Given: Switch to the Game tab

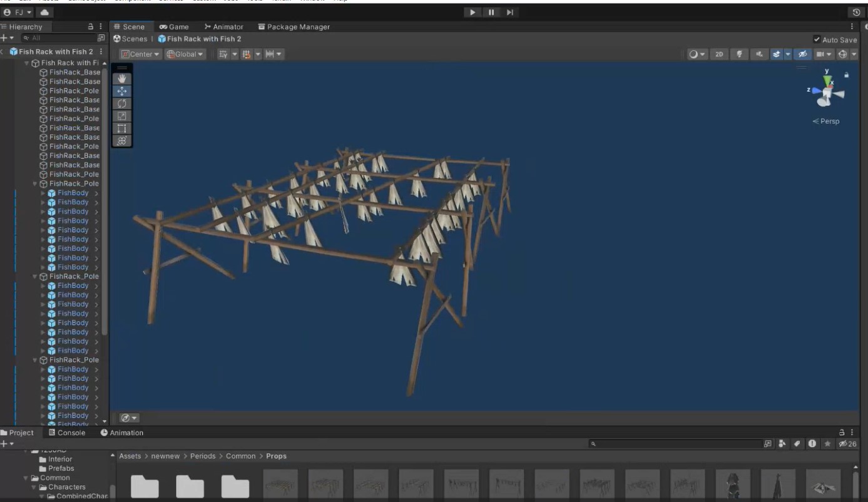Looking at the screenshot, I should click(174, 27).
